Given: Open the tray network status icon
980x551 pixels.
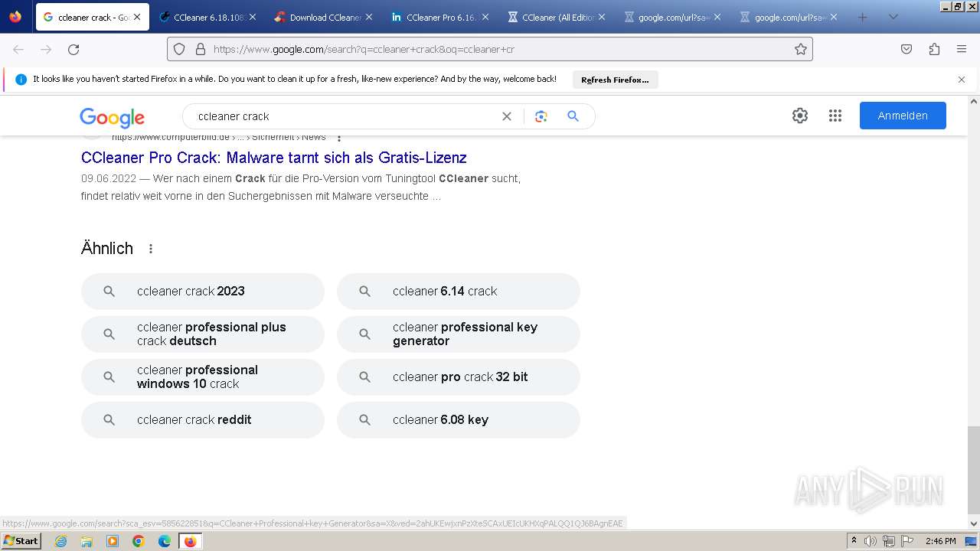Looking at the screenshot, I should coord(888,541).
